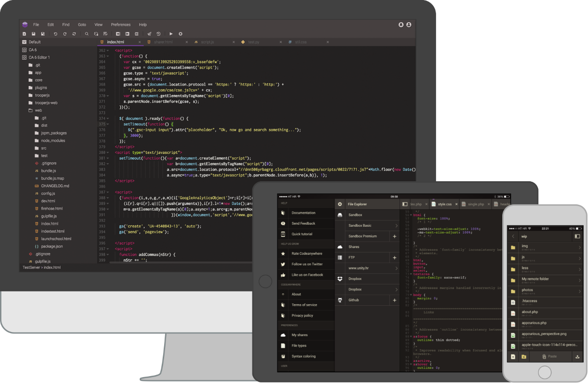Select trooperjs-web folder in tree
This screenshot has height=383, width=588.
[46, 103]
